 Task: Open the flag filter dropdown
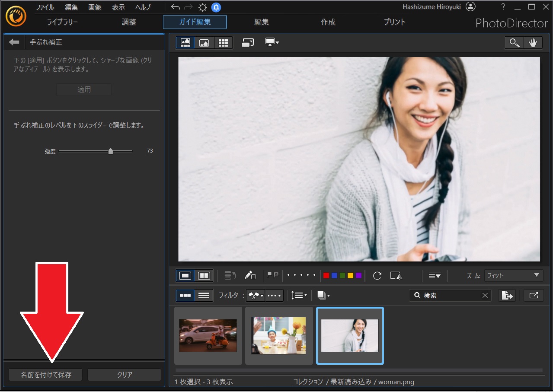click(256, 296)
